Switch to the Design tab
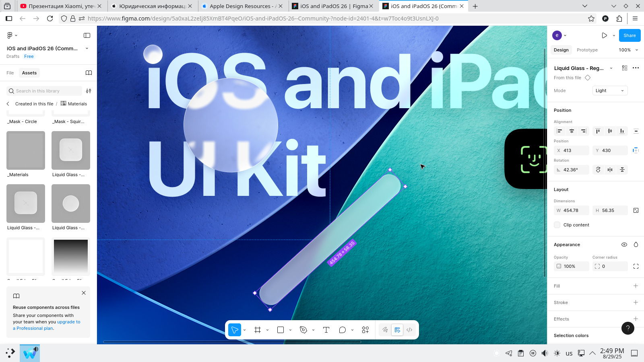This screenshot has height=362, width=644. click(561, 50)
